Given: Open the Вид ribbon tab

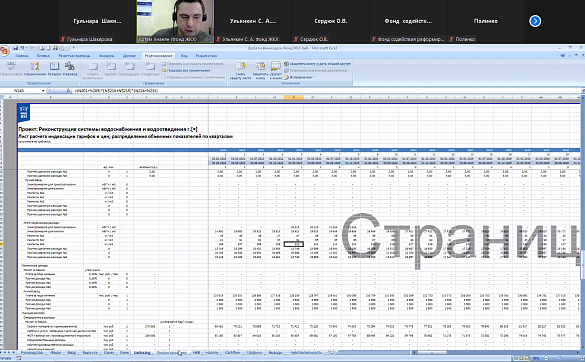Looking at the screenshot, I should 184,56.
